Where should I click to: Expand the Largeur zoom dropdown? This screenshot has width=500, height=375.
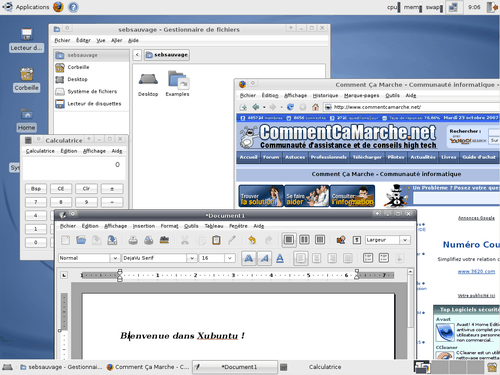tap(405, 240)
